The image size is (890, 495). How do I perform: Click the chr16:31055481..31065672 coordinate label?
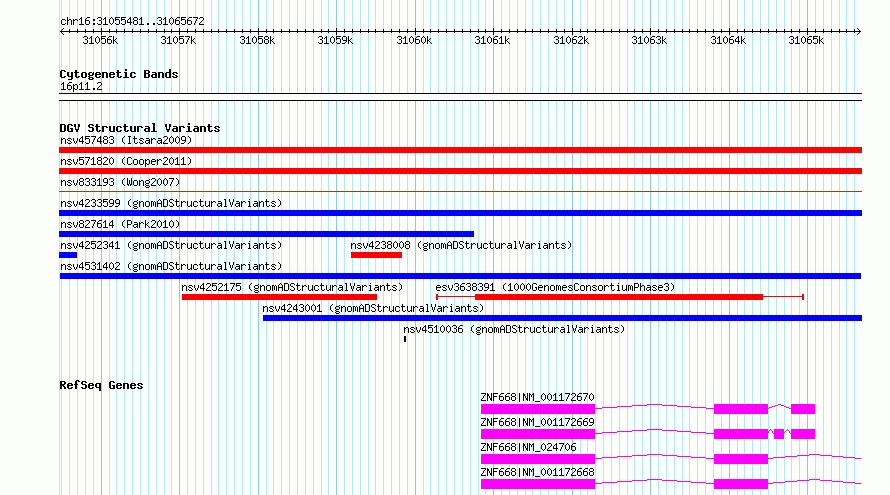point(132,22)
